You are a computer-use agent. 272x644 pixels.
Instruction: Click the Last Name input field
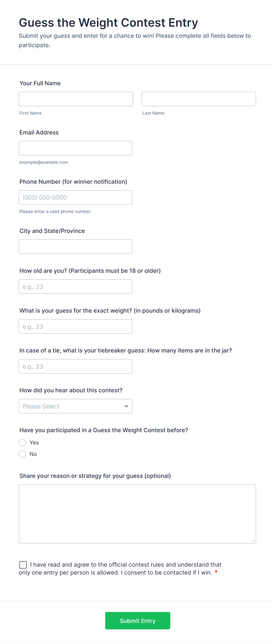tap(199, 99)
